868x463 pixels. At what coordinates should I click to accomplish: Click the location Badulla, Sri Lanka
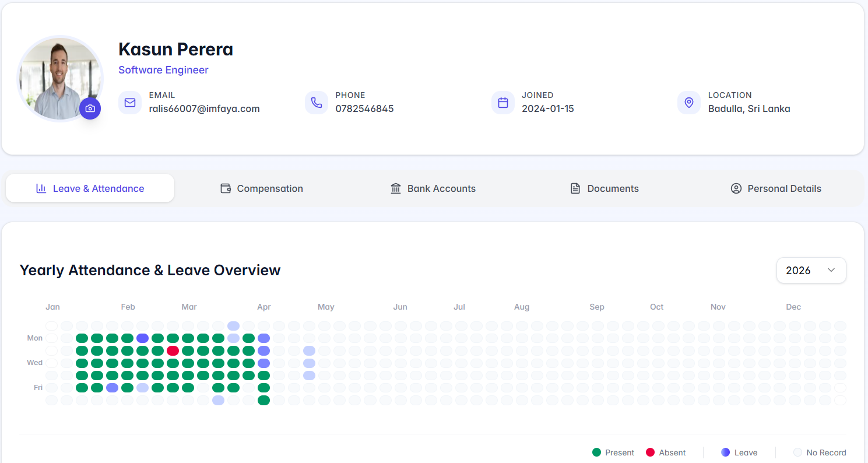pyautogui.click(x=749, y=108)
